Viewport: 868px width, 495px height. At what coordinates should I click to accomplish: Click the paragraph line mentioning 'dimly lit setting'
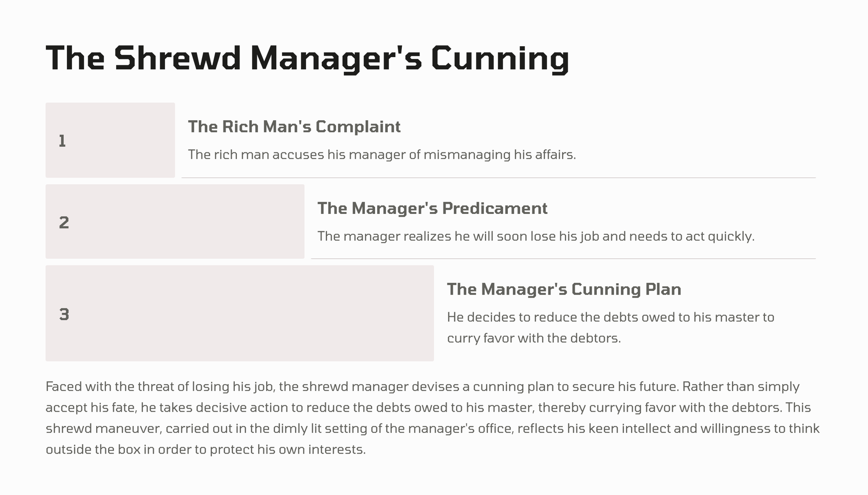coord(432,429)
